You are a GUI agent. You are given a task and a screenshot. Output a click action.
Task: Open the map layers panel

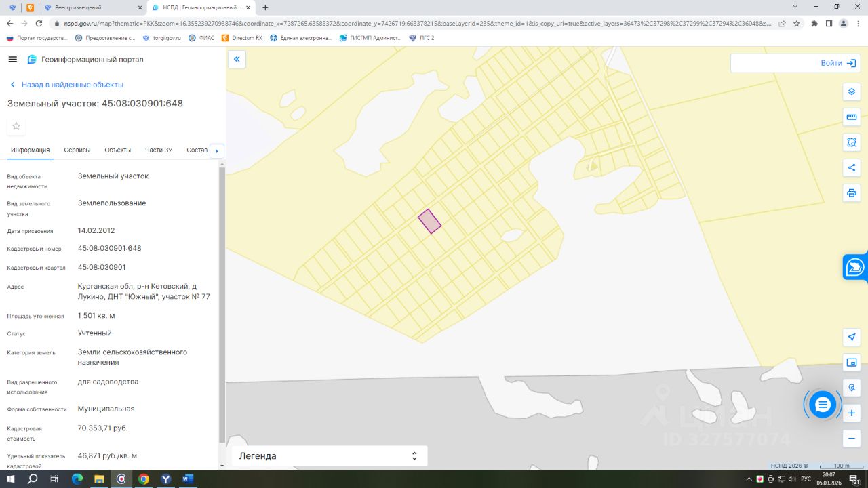[852, 92]
